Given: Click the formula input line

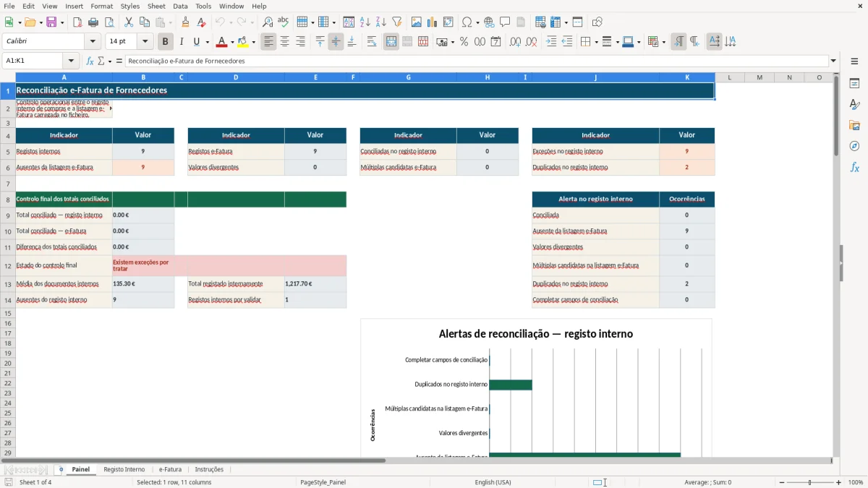Looking at the screenshot, I should [476, 61].
